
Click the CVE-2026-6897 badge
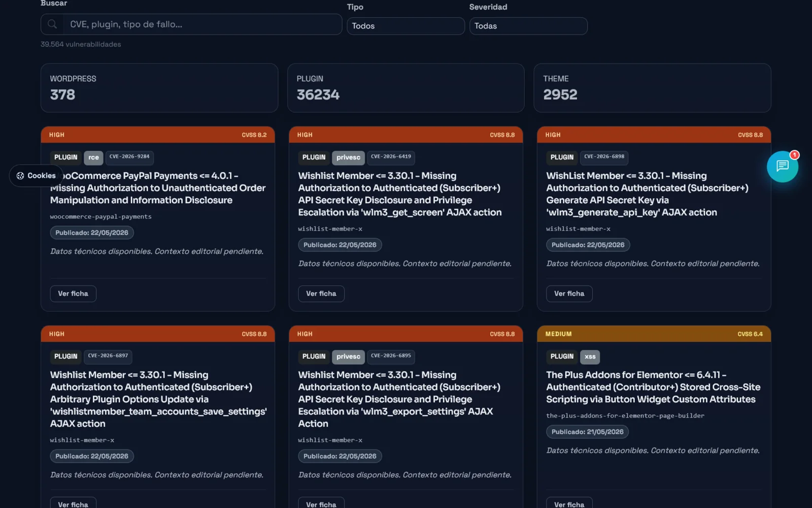point(108,356)
